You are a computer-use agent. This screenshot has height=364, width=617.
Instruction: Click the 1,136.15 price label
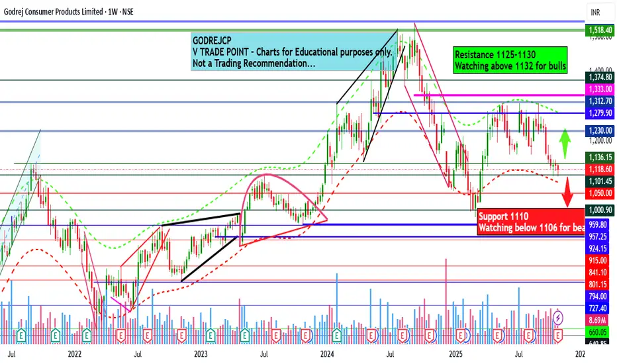pos(600,158)
